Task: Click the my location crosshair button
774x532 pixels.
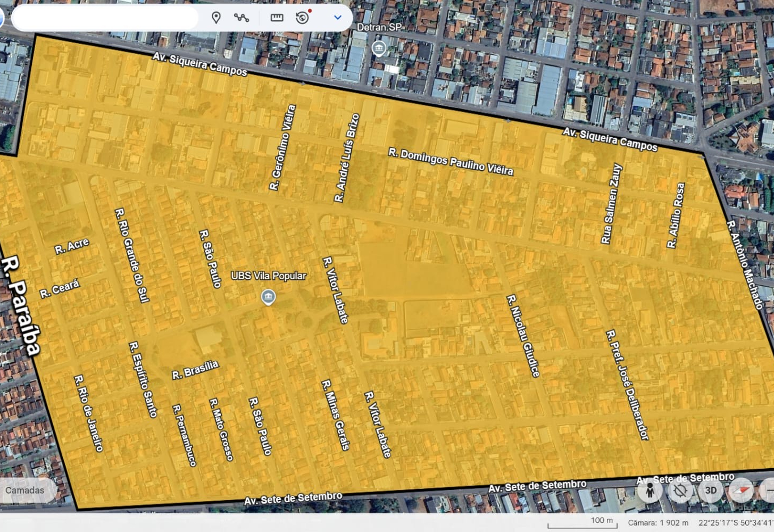Action: 680,491
